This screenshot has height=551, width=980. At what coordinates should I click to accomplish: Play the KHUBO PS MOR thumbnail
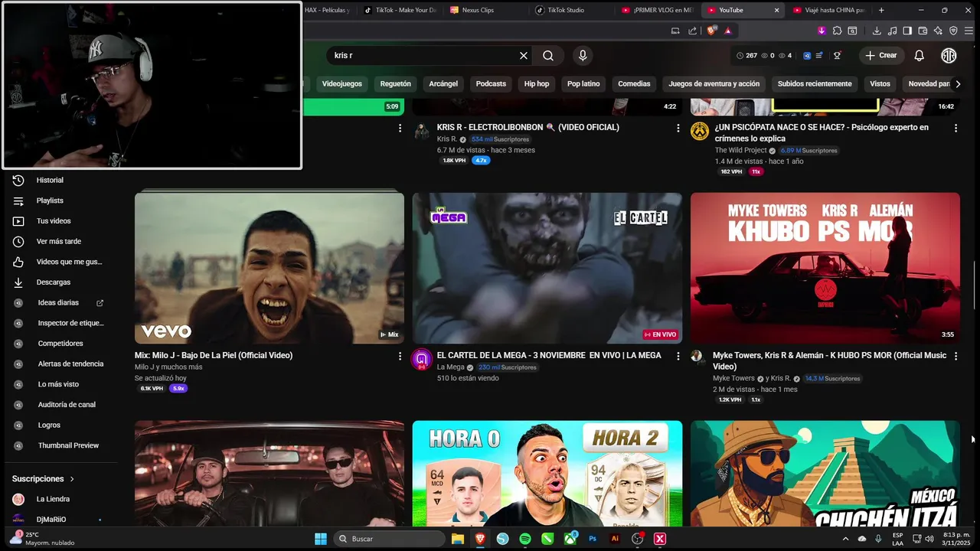point(825,268)
